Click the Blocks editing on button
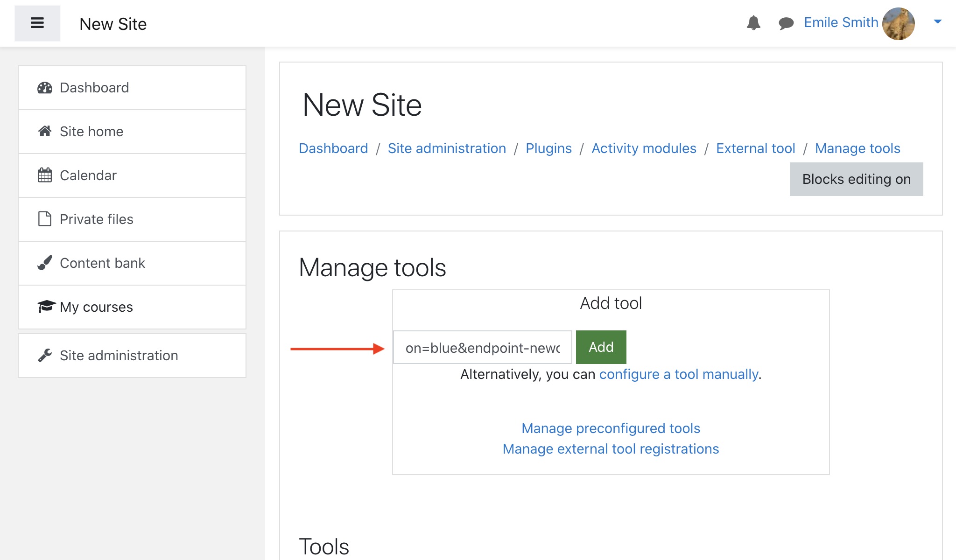The height and width of the screenshot is (560, 956). click(x=856, y=179)
